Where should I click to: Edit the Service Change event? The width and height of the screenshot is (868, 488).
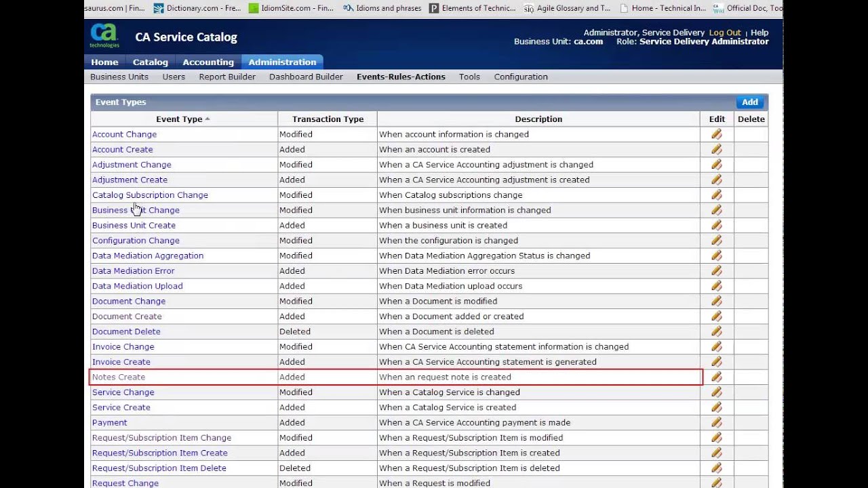click(716, 392)
